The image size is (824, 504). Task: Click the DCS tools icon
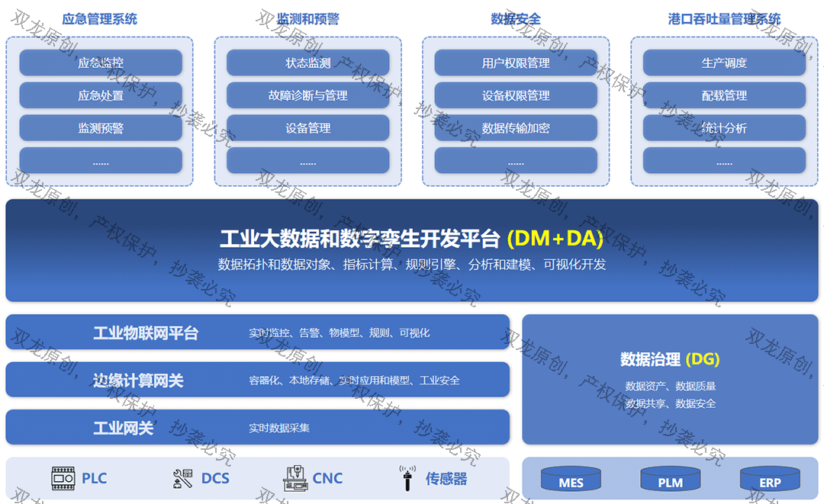(x=183, y=478)
